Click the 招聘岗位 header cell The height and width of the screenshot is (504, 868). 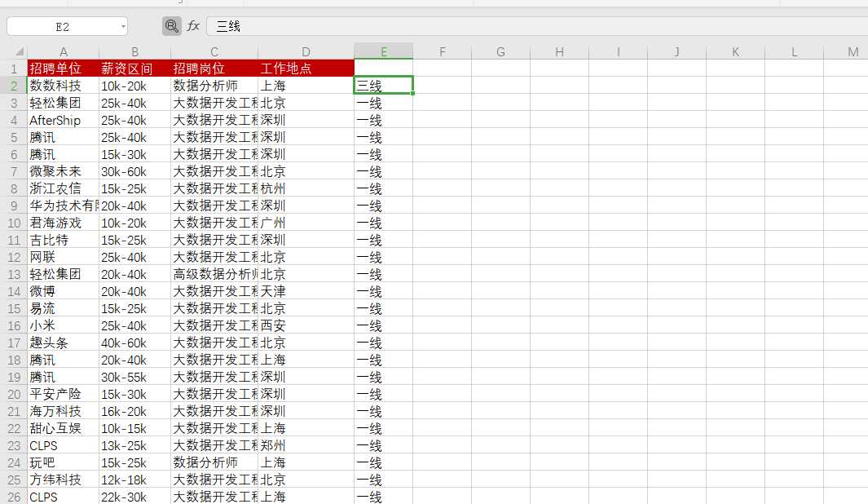(x=214, y=69)
